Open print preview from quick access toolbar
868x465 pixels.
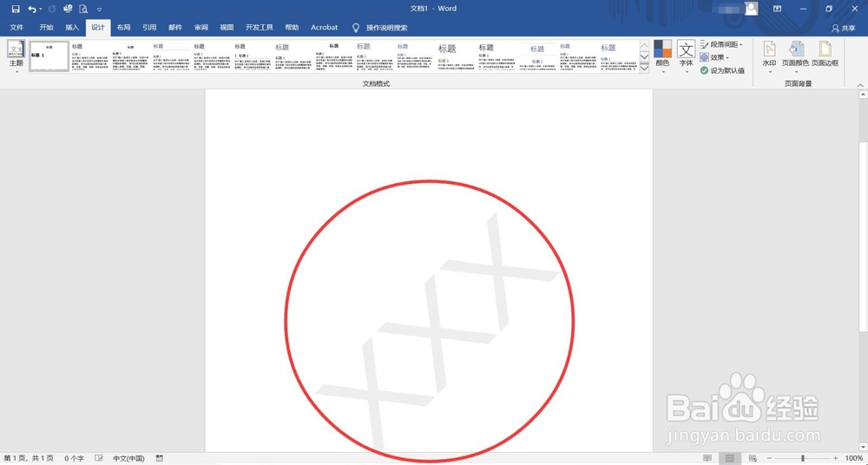83,9
